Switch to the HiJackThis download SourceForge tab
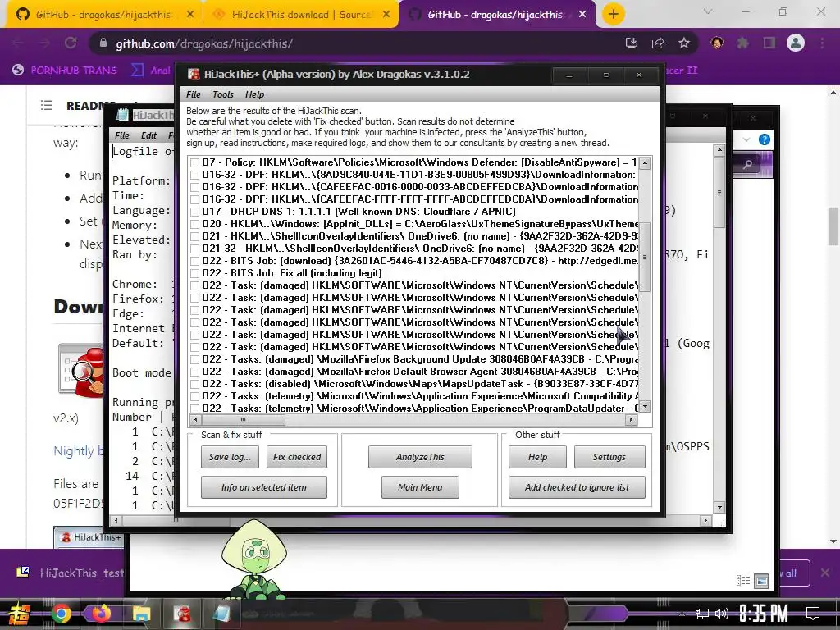Viewport: 840px width, 630px height. click(x=301, y=15)
